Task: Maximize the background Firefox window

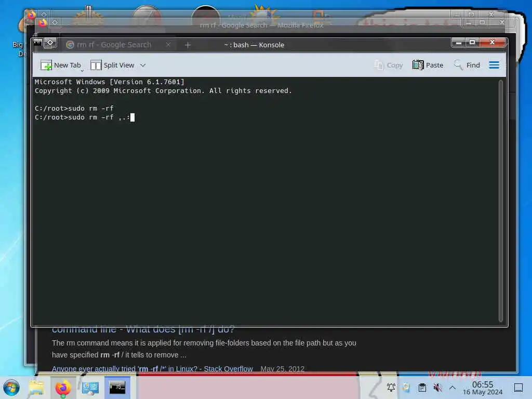Action: pos(482,22)
